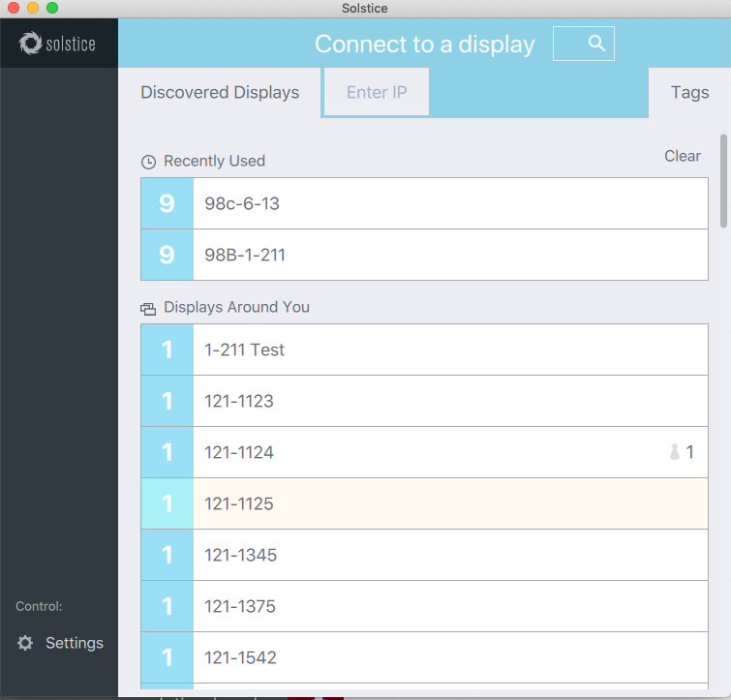Click blue 1 badge for 121-1542
The width and height of the screenshot is (731, 700).
(x=167, y=657)
